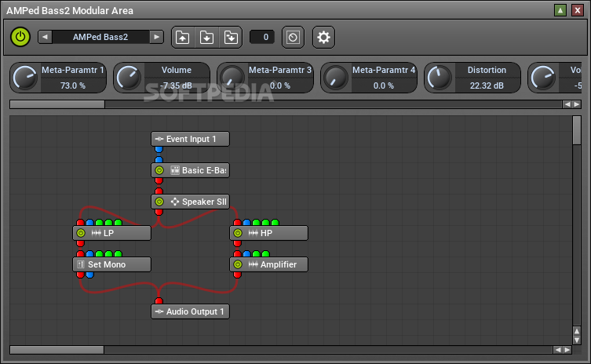Select next preset with right arrow
The width and height of the screenshot is (591, 364).
pyautogui.click(x=156, y=37)
